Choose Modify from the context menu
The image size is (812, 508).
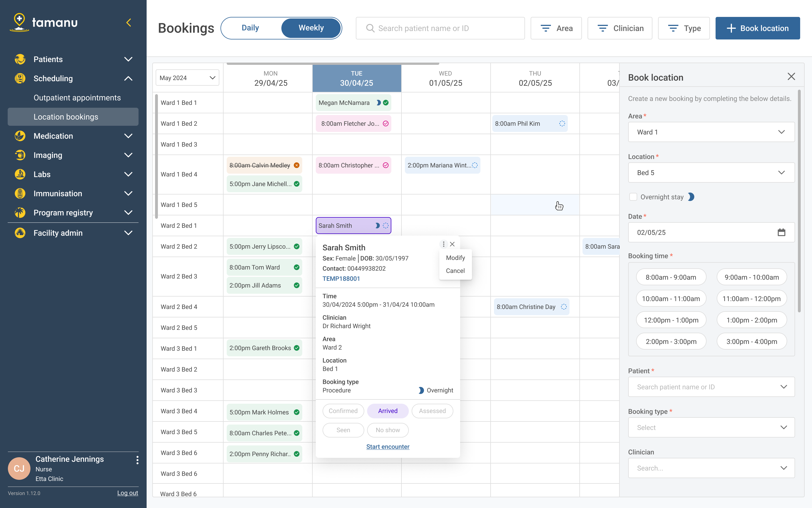pyautogui.click(x=455, y=258)
